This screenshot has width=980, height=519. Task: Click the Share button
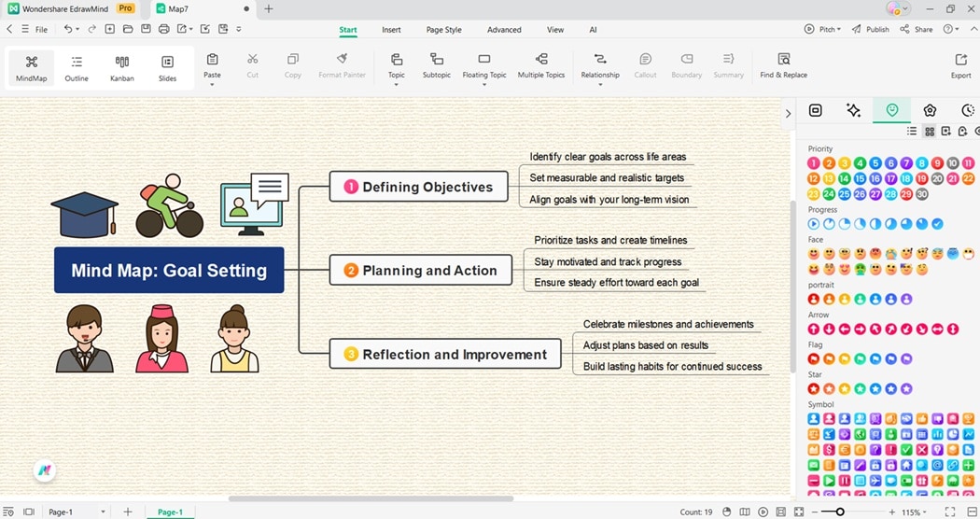click(x=917, y=29)
